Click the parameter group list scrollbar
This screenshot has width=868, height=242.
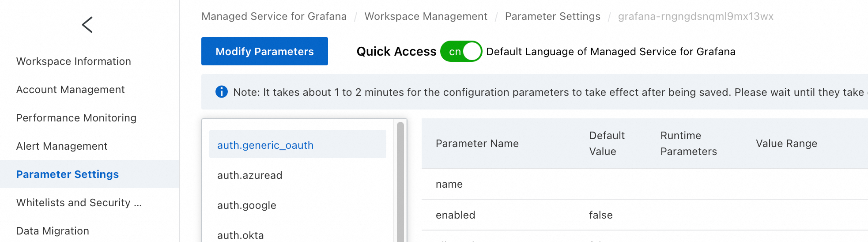pos(400,181)
